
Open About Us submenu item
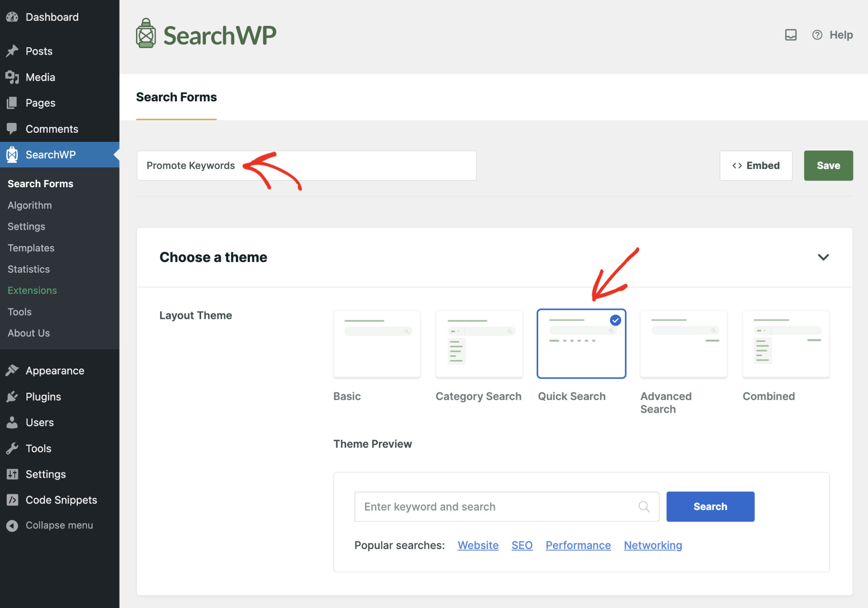[28, 333]
